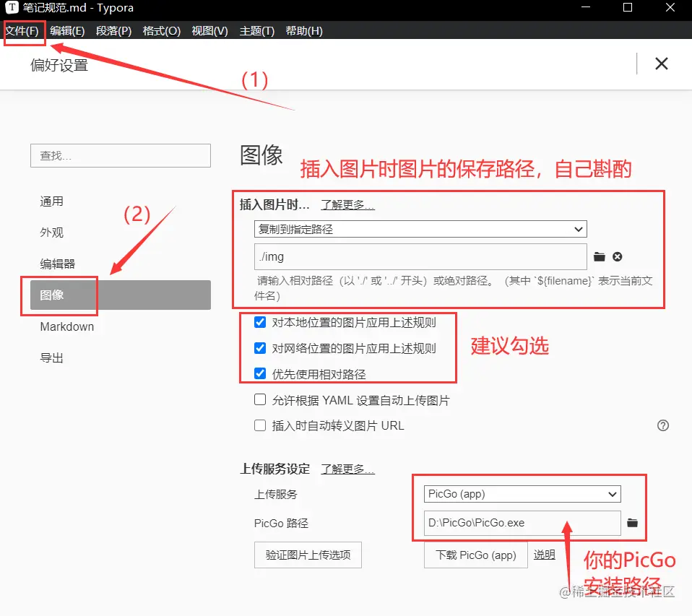Select the 编辑器 settings category
The image size is (692, 616).
coord(57,264)
